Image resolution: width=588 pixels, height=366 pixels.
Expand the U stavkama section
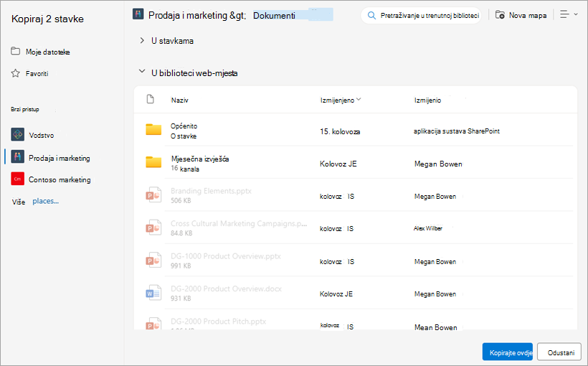pyautogui.click(x=142, y=40)
